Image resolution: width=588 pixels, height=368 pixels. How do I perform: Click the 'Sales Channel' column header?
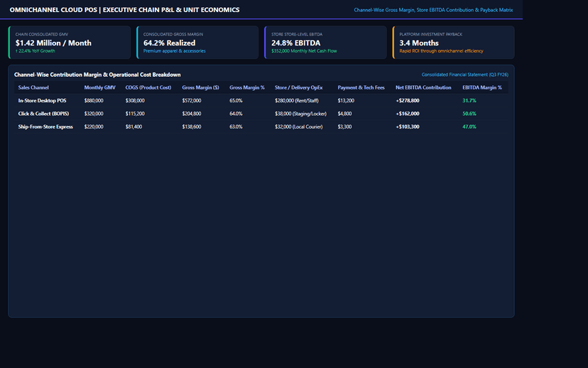pos(33,87)
